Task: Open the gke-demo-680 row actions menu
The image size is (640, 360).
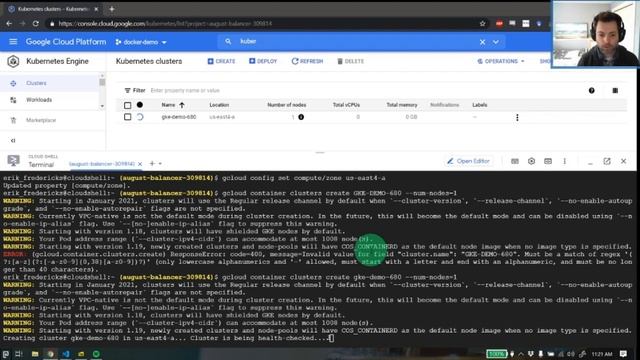Action: [517, 118]
